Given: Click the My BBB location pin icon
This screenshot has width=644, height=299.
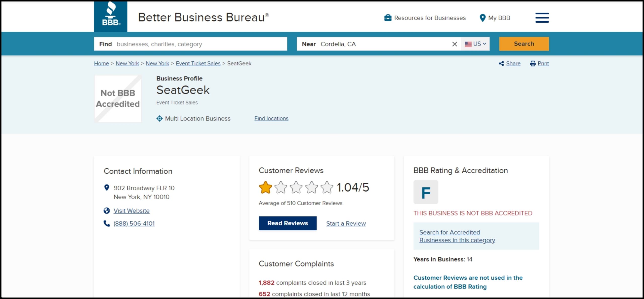Looking at the screenshot, I should click(482, 18).
